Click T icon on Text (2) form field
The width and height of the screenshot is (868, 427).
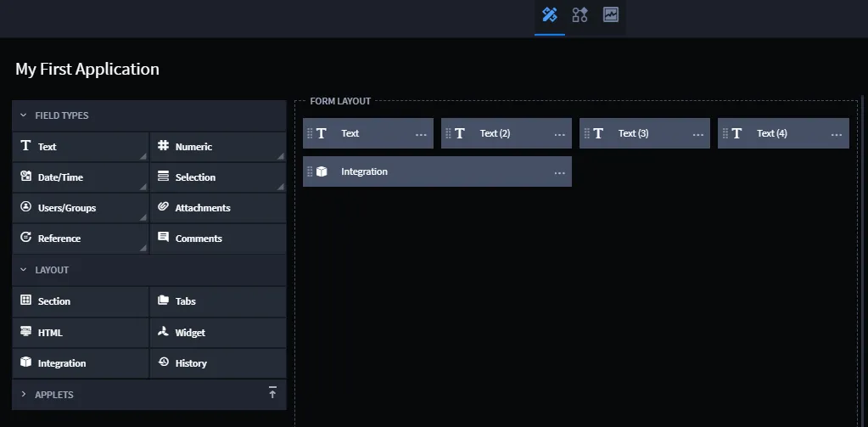pyautogui.click(x=460, y=133)
